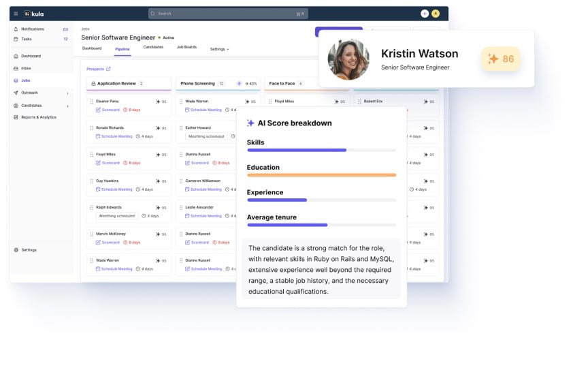
Task: Click the AI sparkle icon in Phone Screening header
Action: point(239,84)
